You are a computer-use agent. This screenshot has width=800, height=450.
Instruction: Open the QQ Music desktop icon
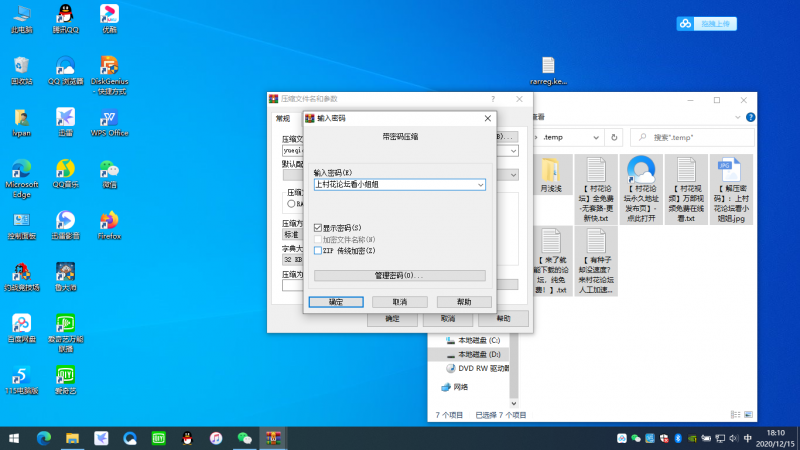(x=65, y=174)
